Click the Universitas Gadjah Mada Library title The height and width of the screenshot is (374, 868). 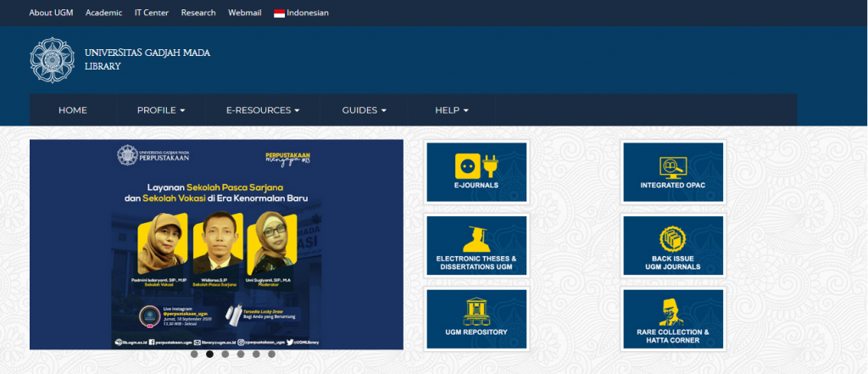tap(147, 60)
